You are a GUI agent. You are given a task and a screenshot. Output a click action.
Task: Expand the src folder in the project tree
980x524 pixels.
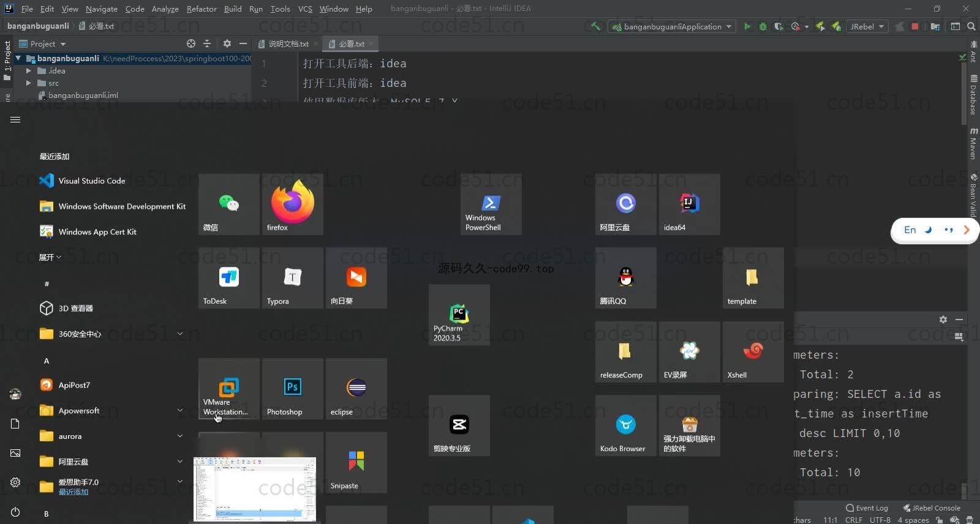[28, 83]
